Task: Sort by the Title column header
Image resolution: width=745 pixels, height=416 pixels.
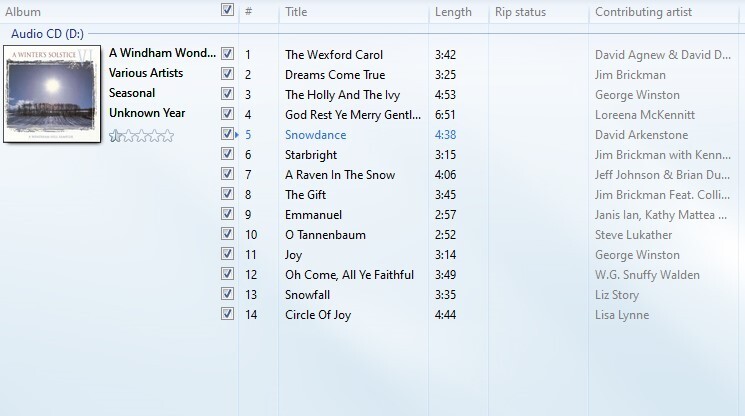Action: 296,12
